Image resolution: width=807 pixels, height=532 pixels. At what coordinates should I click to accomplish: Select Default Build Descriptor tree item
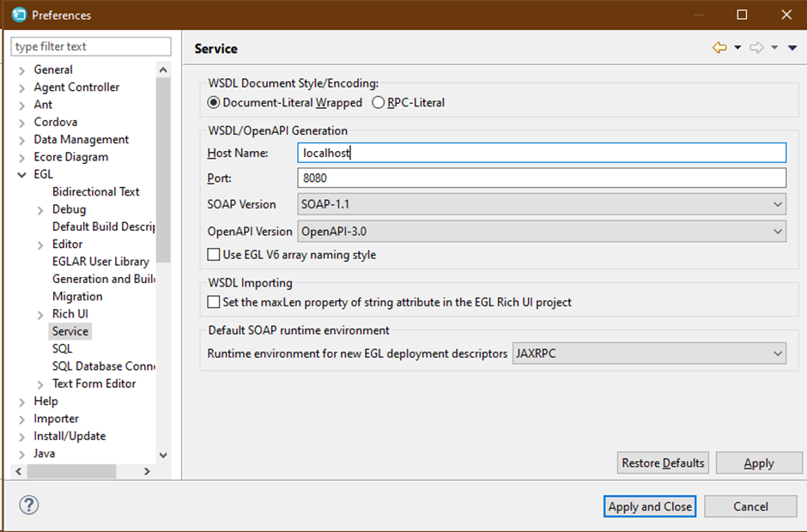pos(103,227)
